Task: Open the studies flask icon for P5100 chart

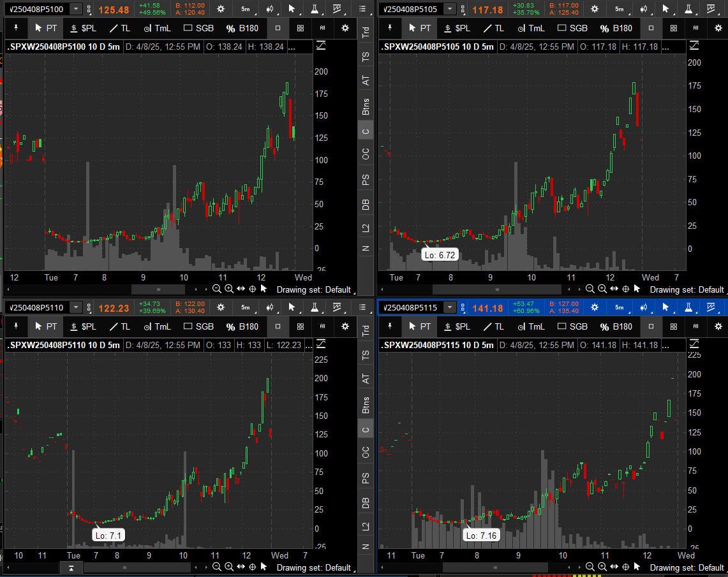Action: [315, 9]
